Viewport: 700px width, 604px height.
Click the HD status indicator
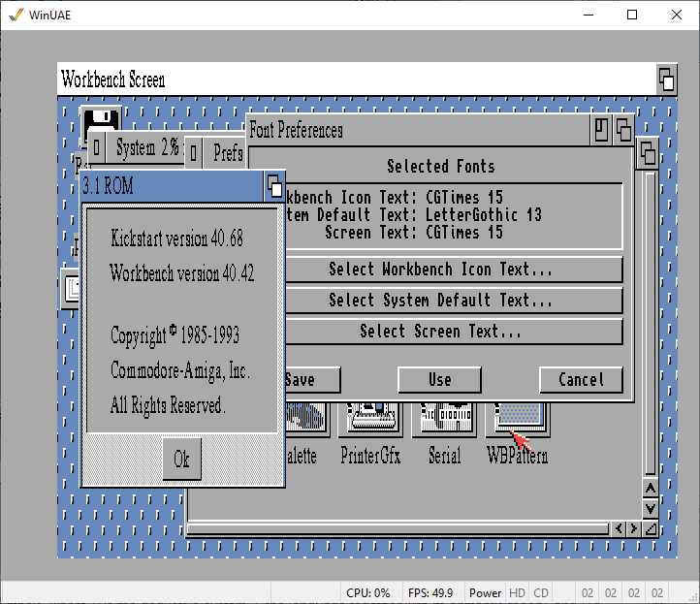[x=517, y=592]
